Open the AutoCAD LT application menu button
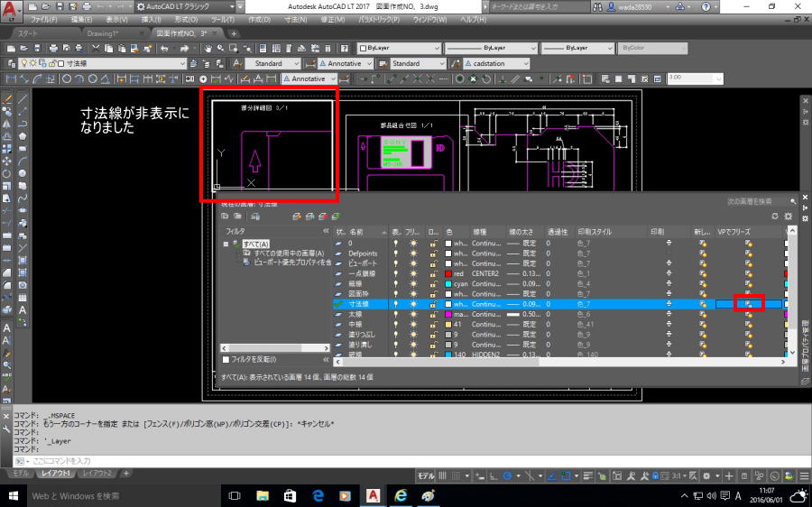Screen dimensions: 812x507 click(x=12, y=11)
